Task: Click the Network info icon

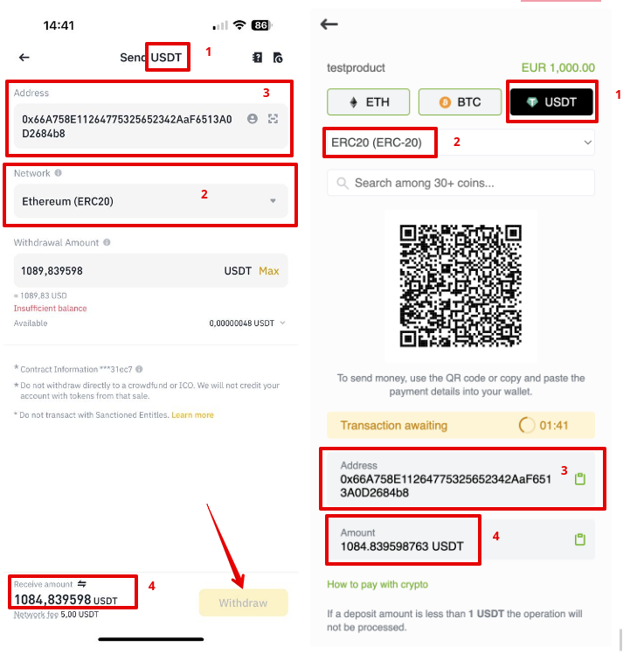Action: 59,173
